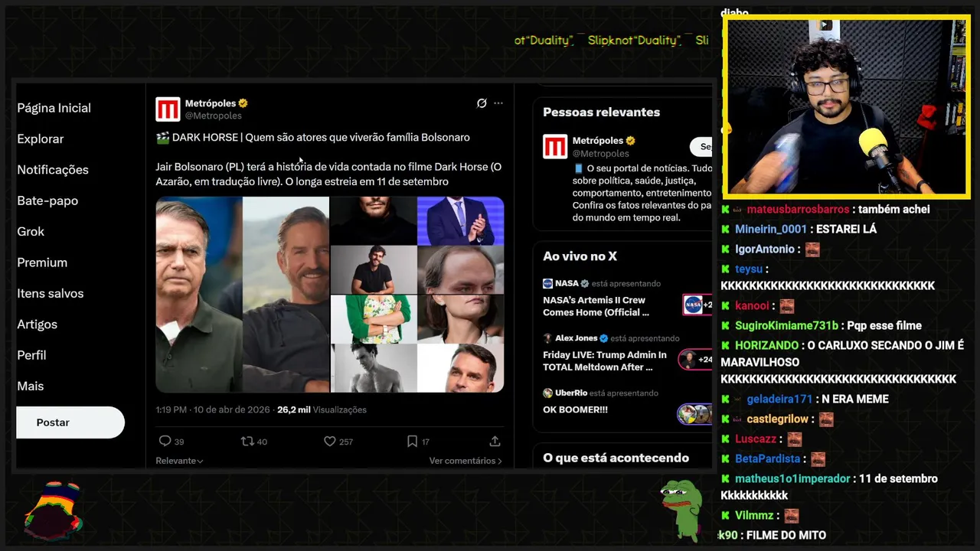
Task: Click the post timestamp 1:19 PM
Action: click(213, 409)
